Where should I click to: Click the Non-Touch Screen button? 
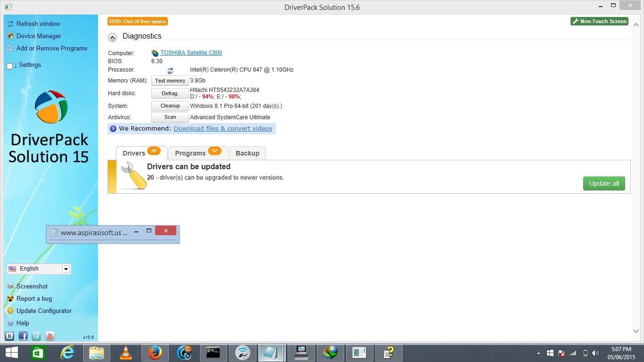599,21
